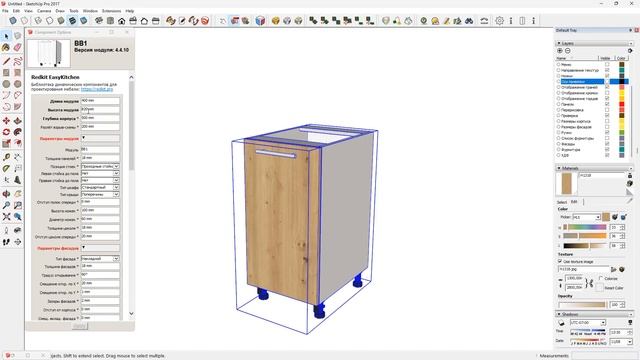
Task: Open the redkit.pro website link
Action: [97, 89]
